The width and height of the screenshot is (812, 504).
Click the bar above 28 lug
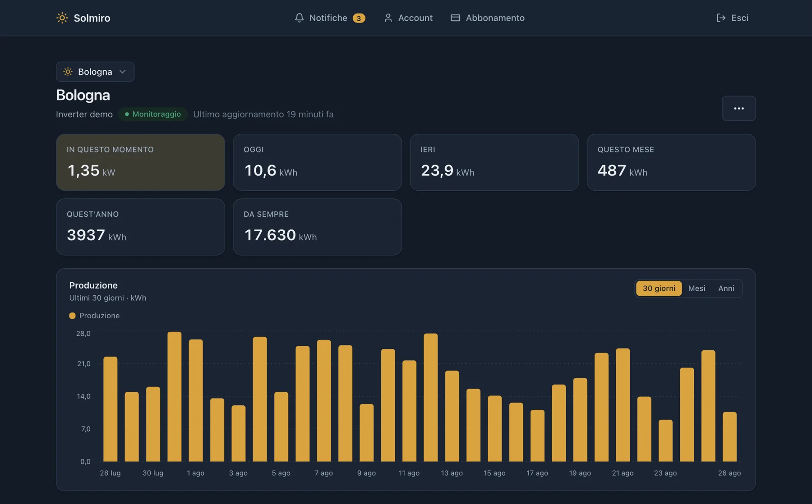coord(110,409)
